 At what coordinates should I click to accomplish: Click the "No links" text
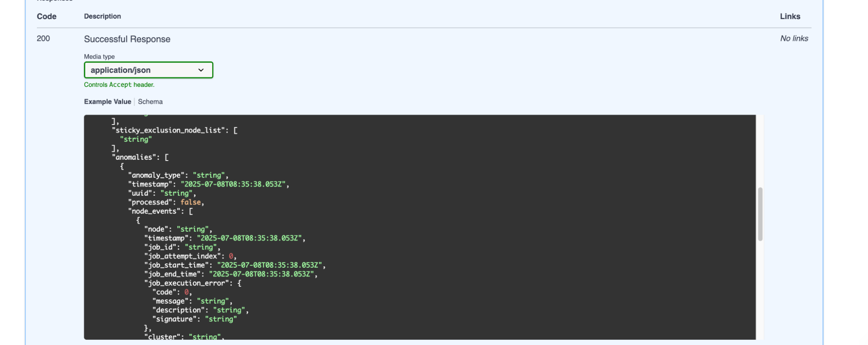pyautogui.click(x=794, y=39)
